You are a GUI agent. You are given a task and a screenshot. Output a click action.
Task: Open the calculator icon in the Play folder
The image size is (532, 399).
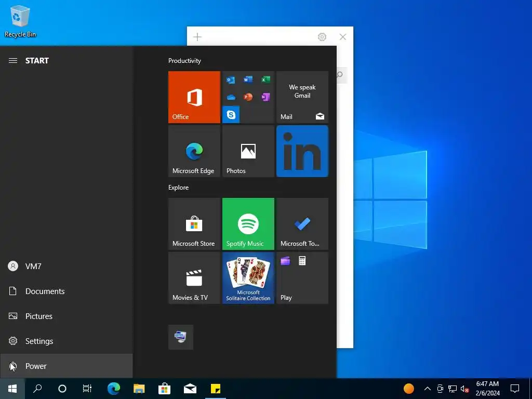tap(302, 261)
